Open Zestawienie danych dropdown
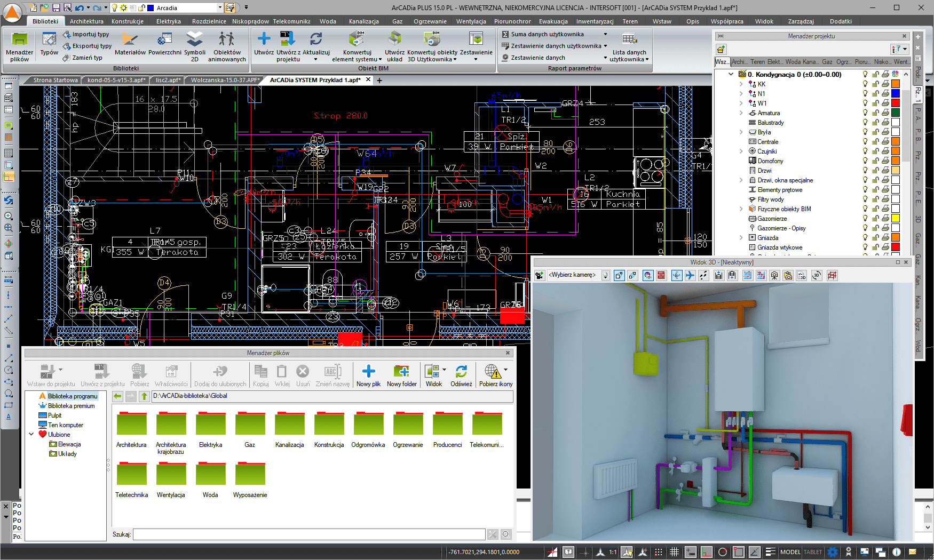This screenshot has width=934, height=560. 605,58
